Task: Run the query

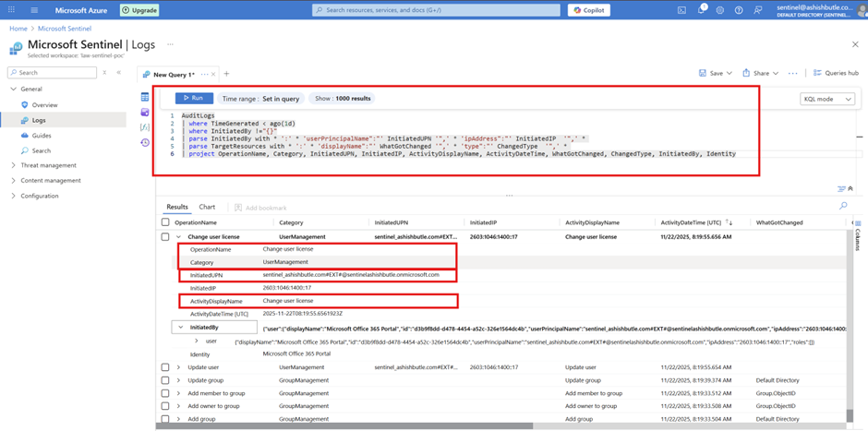Action: click(x=194, y=98)
